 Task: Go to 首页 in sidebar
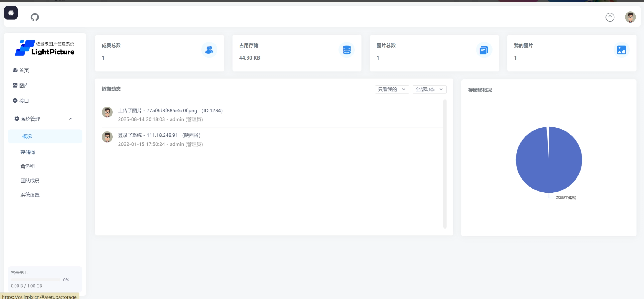24,70
